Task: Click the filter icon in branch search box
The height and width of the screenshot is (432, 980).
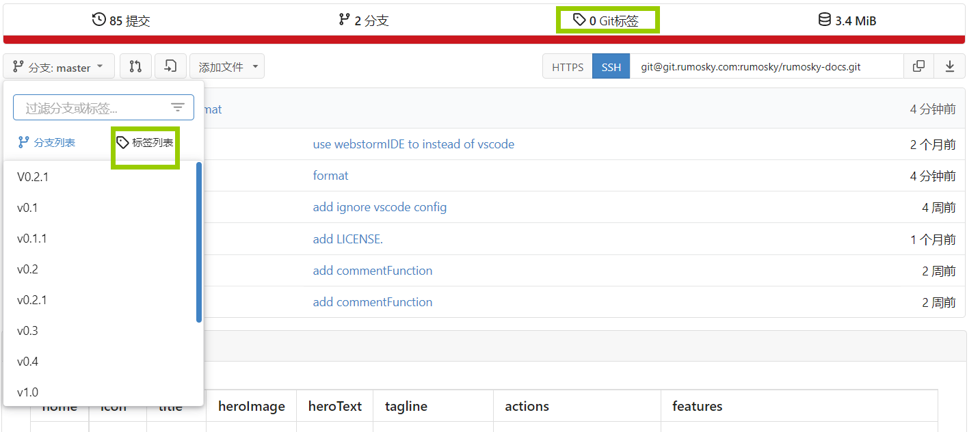Action: tap(178, 107)
